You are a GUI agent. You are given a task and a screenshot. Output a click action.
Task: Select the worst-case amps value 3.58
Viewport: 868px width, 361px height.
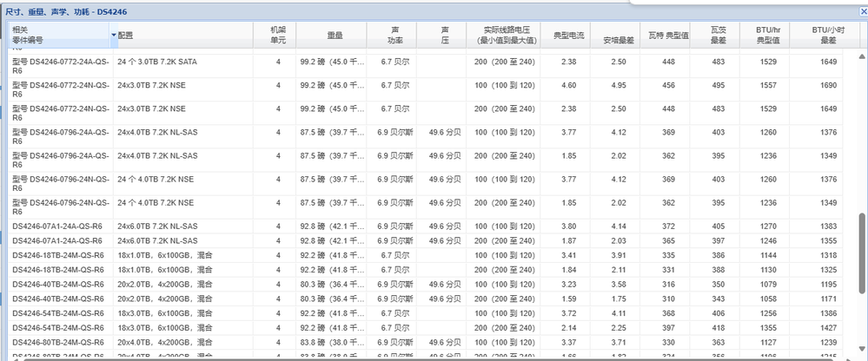coord(619,284)
